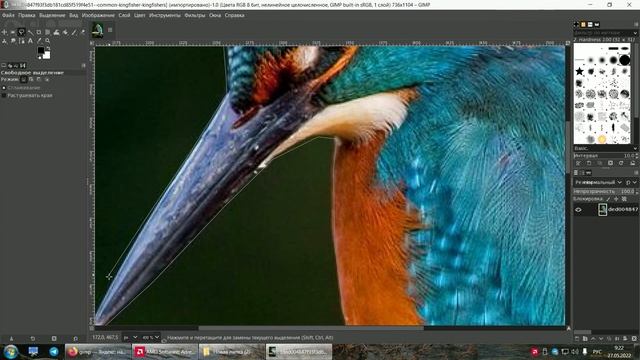Select the Paintbrush tool

(x=74, y=32)
